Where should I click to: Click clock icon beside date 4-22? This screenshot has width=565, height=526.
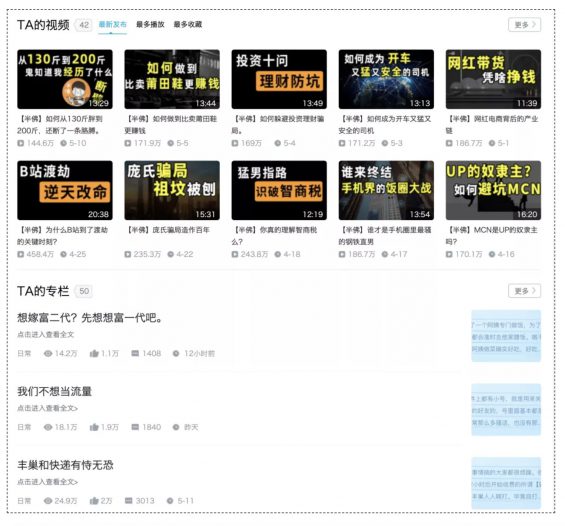tap(170, 254)
